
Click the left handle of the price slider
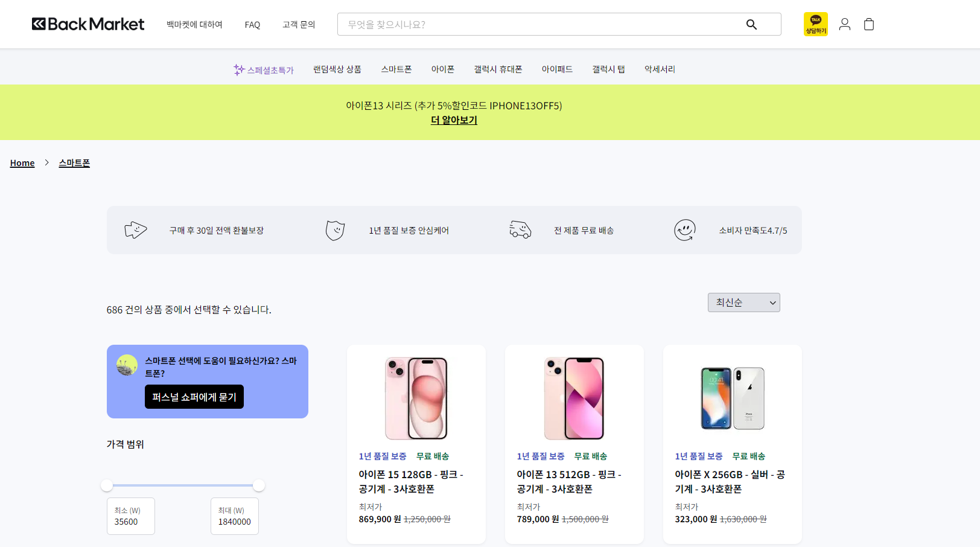coord(107,485)
